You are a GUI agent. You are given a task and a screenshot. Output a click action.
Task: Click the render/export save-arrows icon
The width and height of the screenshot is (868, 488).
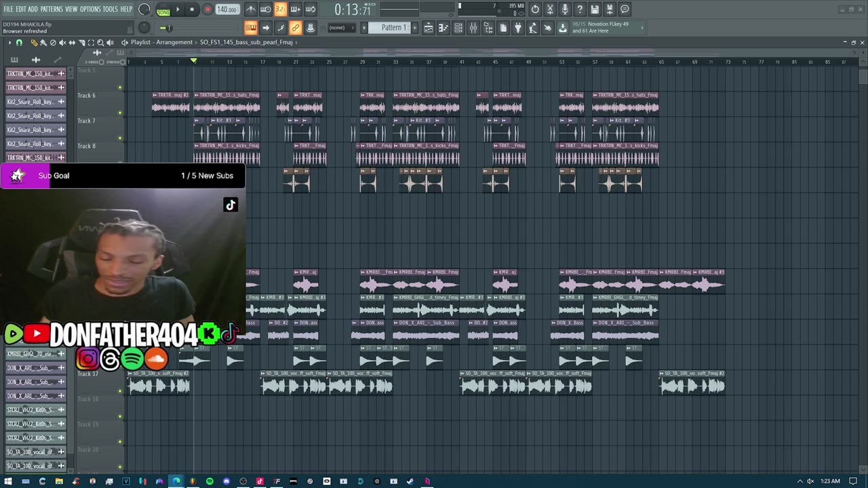pos(610,9)
